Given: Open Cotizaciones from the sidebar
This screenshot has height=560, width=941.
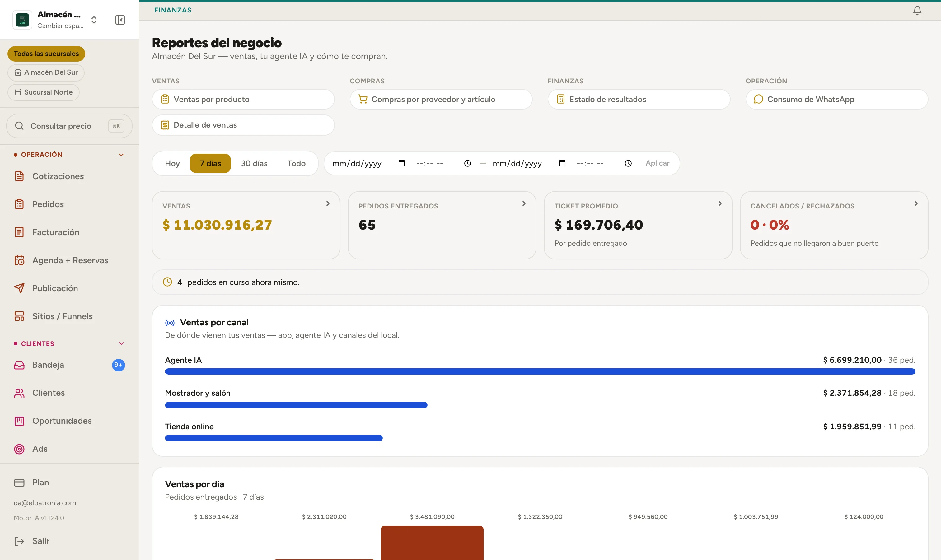Looking at the screenshot, I should coord(69,176).
